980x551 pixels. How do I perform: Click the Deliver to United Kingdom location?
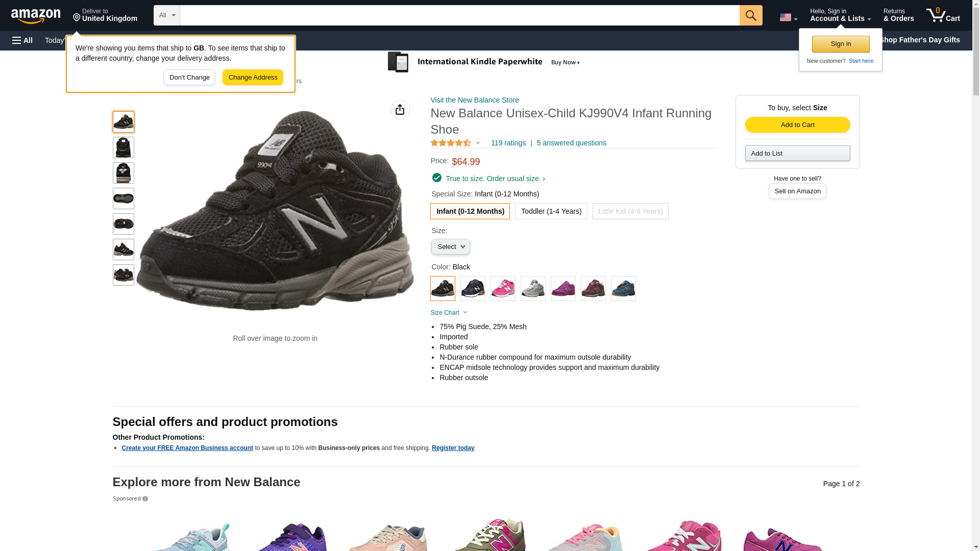point(105,15)
